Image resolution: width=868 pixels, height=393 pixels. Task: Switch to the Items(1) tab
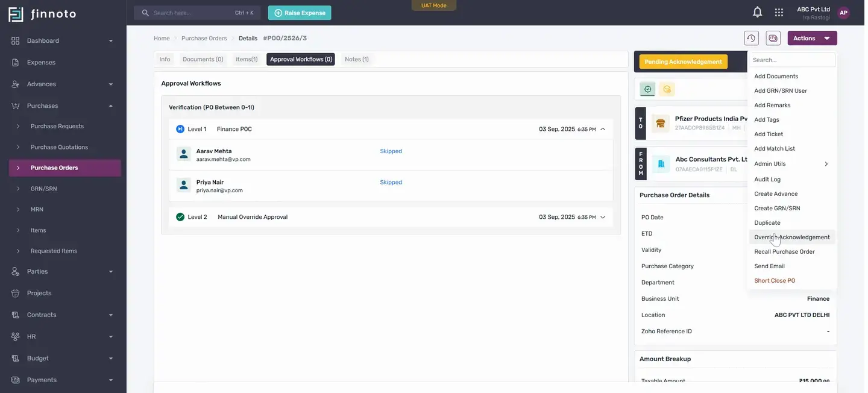pos(247,59)
